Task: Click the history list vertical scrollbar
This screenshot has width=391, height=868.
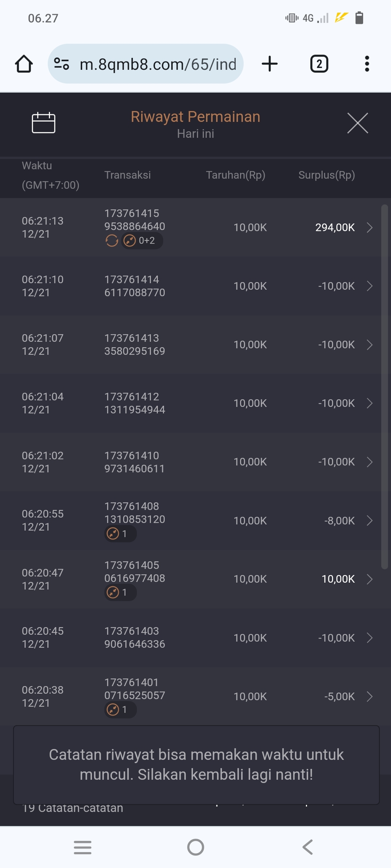Action: coord(384,387)
